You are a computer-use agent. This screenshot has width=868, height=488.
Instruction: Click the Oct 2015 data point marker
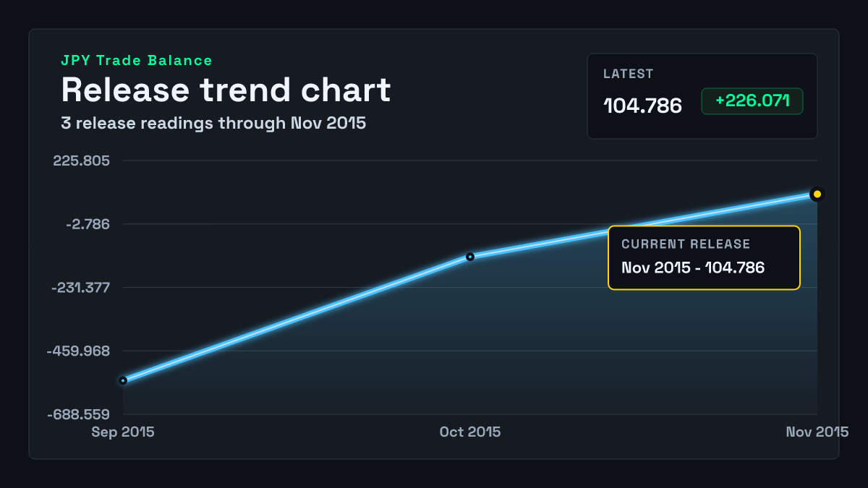470,257
